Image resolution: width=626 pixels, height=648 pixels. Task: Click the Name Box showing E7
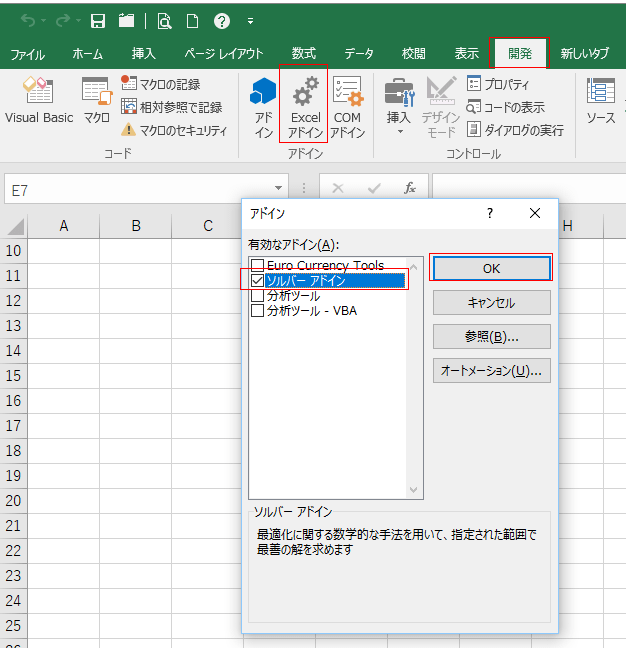138,189
